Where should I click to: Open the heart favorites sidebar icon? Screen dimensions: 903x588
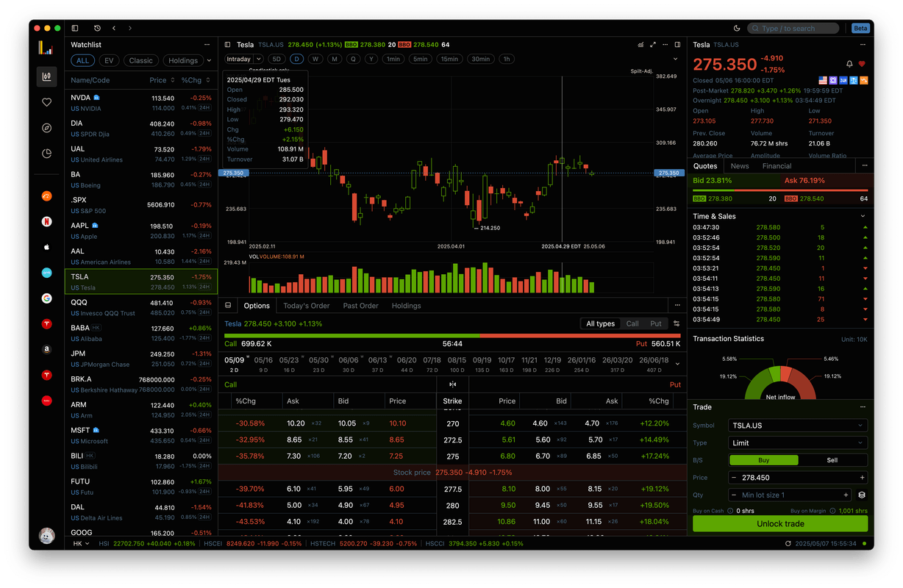point(46,102)
